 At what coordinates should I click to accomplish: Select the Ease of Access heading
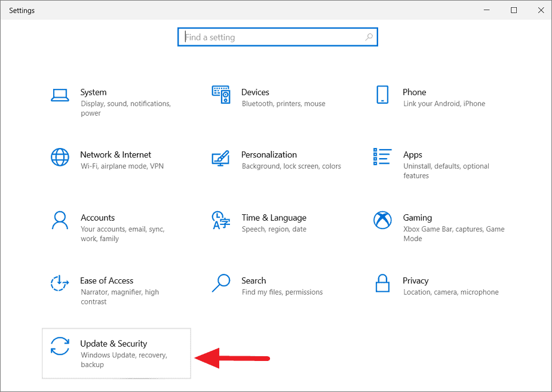coord(107,280)
